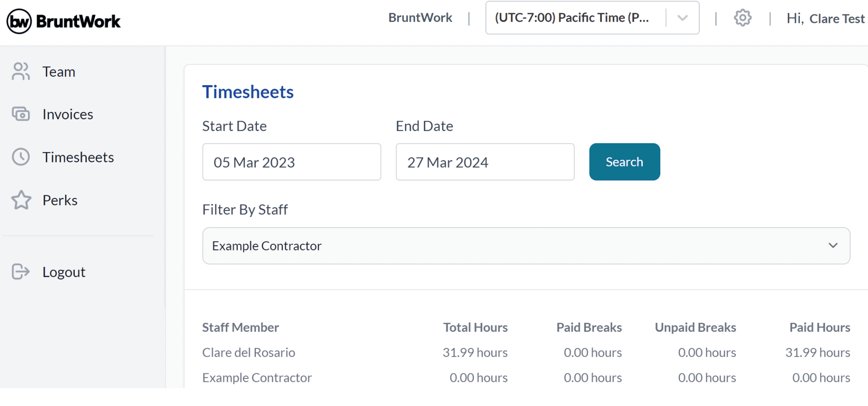Viewport: 868px width, 406px height.
Task: Select the Clare del Rosario row
Action: click(x=249, y=352)
